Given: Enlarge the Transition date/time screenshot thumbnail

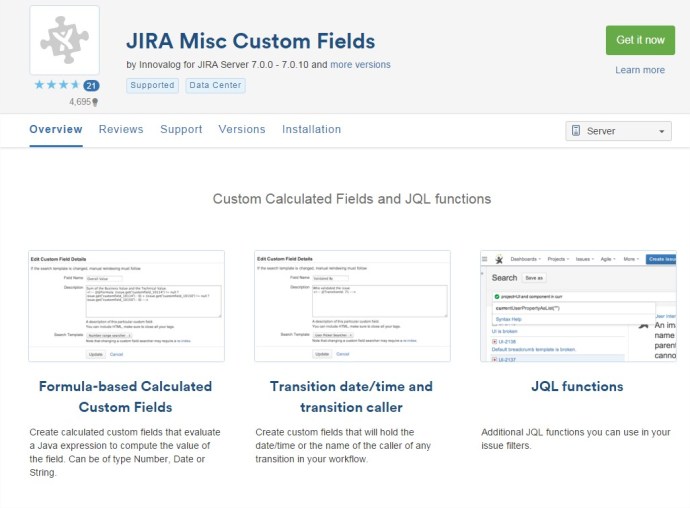Looking at the screenshot, I should coord(351,305).
